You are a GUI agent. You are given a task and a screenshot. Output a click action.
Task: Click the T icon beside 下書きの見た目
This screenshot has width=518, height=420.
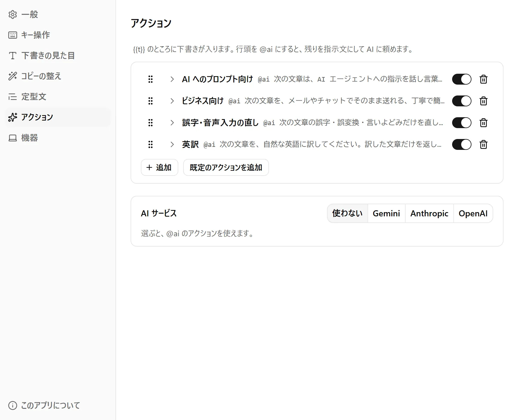tap(13, 56)
